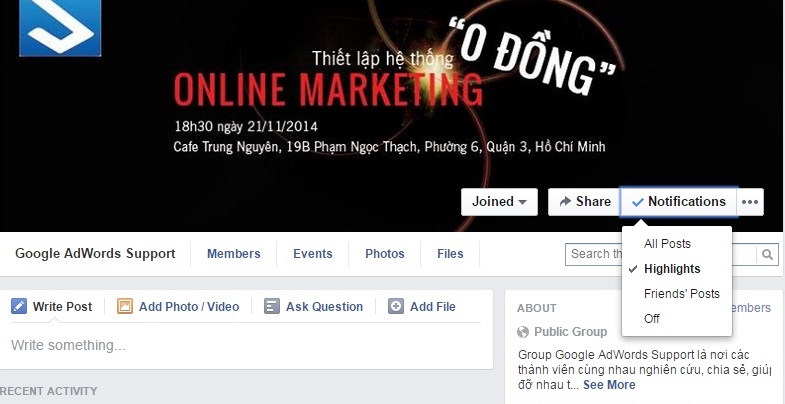Click the Add Photo / Video icon
785x404 pixels.
click(125, 306)
